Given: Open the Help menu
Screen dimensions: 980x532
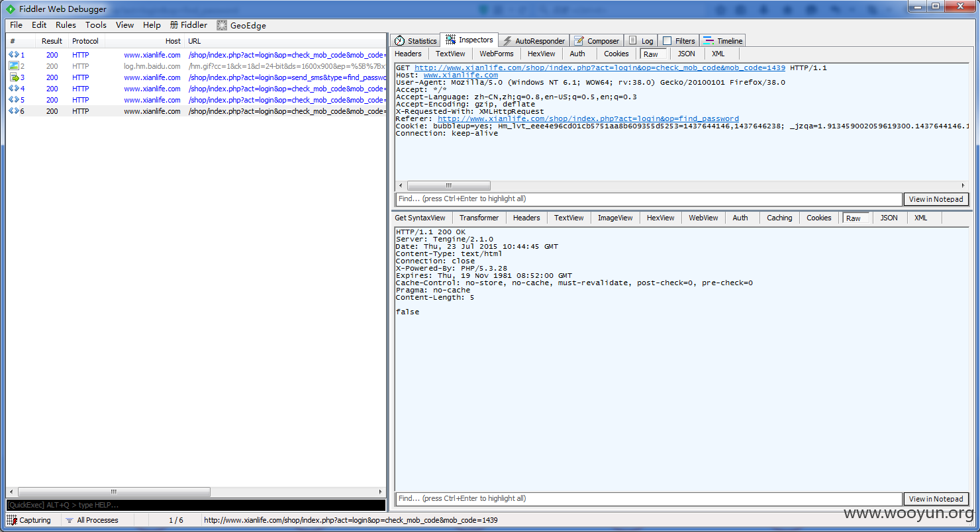Looking at the screenshot, I should click(152, 25).
